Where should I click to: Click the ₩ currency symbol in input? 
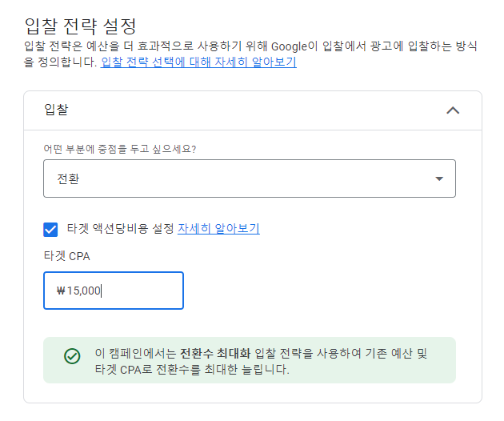coord(61,291)
